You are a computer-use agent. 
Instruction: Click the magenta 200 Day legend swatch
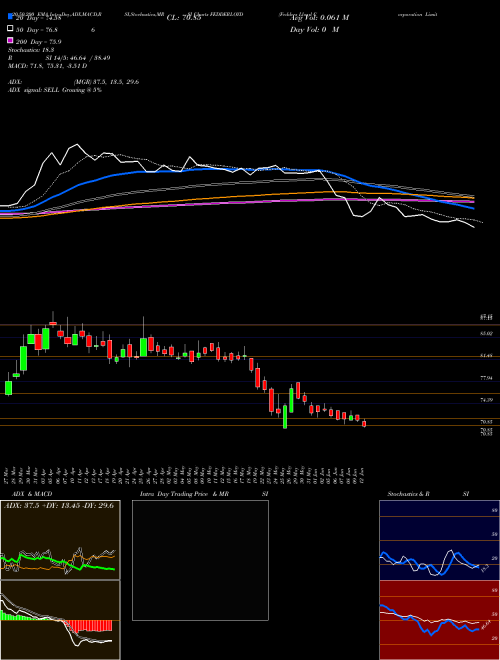11,41
